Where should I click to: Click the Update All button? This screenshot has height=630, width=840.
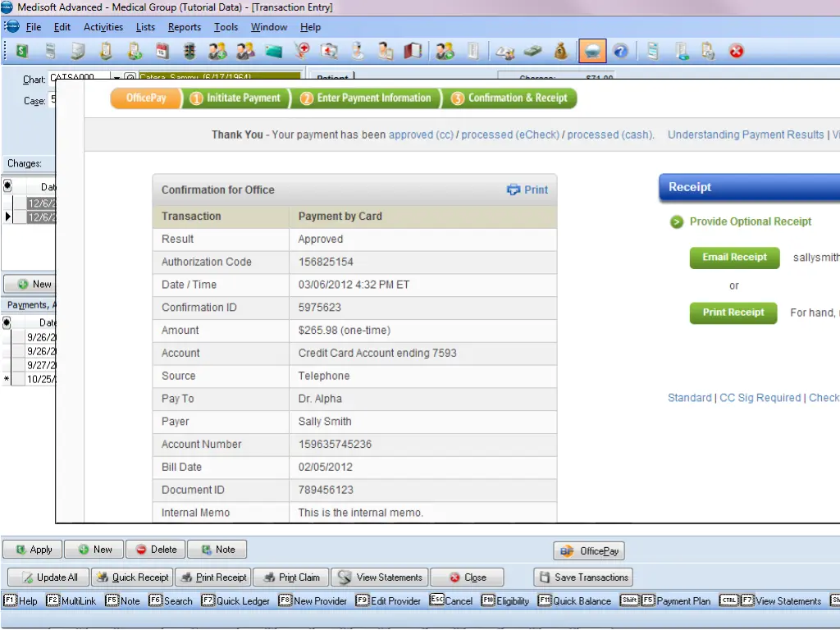tap(49, 577)
